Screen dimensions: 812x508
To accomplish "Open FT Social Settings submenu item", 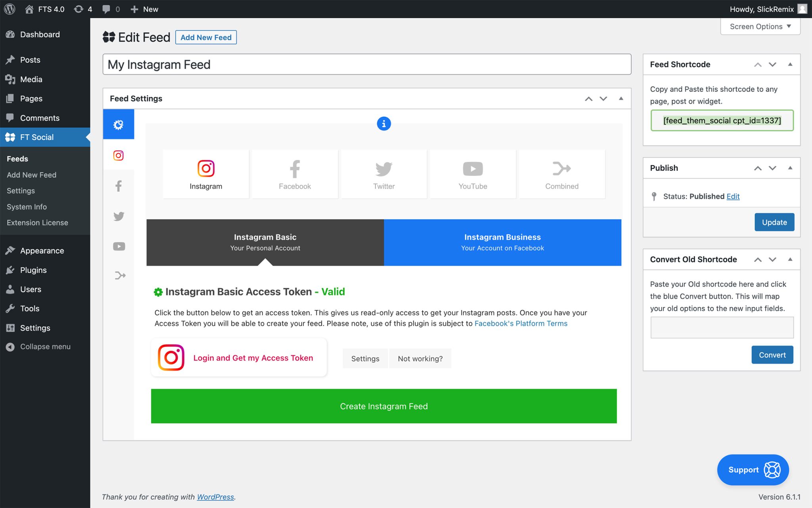I will 21,191.
